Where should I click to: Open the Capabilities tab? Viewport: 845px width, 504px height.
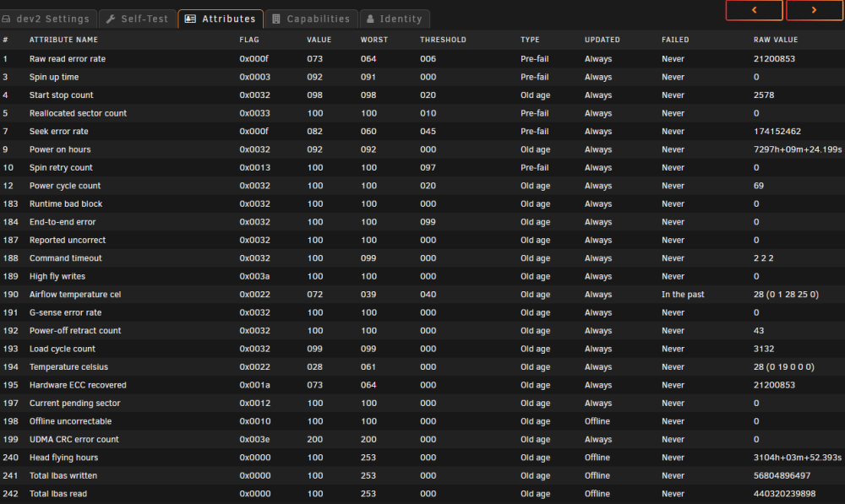coord(312,19)
